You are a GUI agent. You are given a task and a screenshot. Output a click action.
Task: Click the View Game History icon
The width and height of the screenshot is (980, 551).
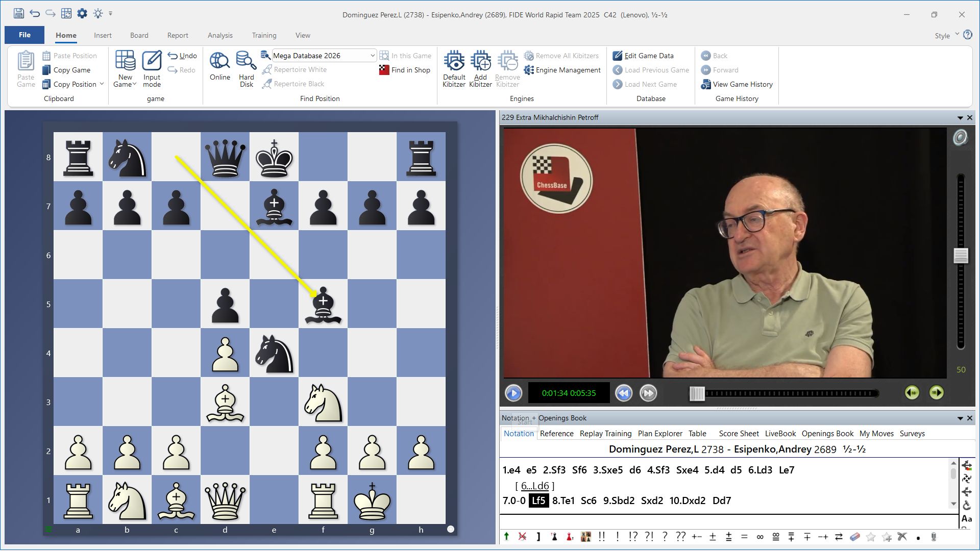coord(706,84)
